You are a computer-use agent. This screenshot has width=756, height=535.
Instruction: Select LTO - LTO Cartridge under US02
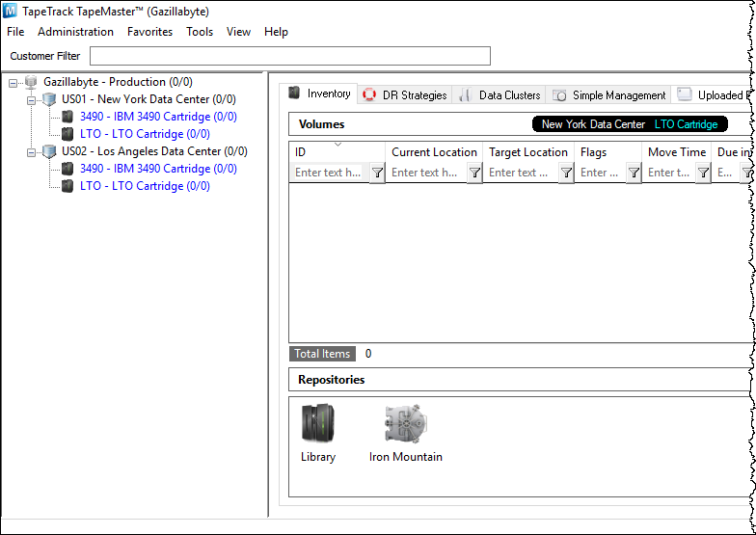(x=145, y=186)
